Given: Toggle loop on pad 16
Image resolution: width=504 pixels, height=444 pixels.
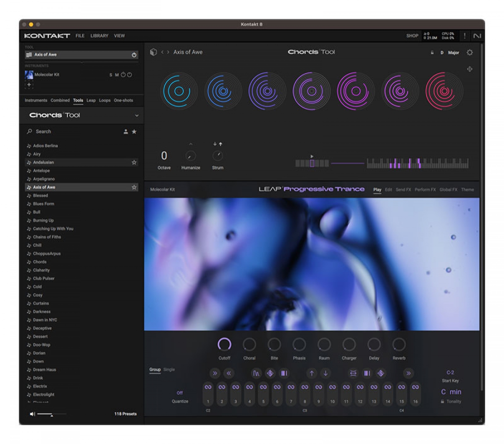Looking at the screenshot, I should pos(415,387).
